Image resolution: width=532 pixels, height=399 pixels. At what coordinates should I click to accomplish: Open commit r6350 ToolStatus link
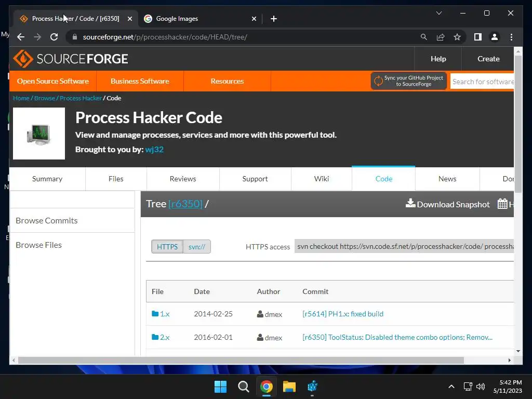point(397,337)
